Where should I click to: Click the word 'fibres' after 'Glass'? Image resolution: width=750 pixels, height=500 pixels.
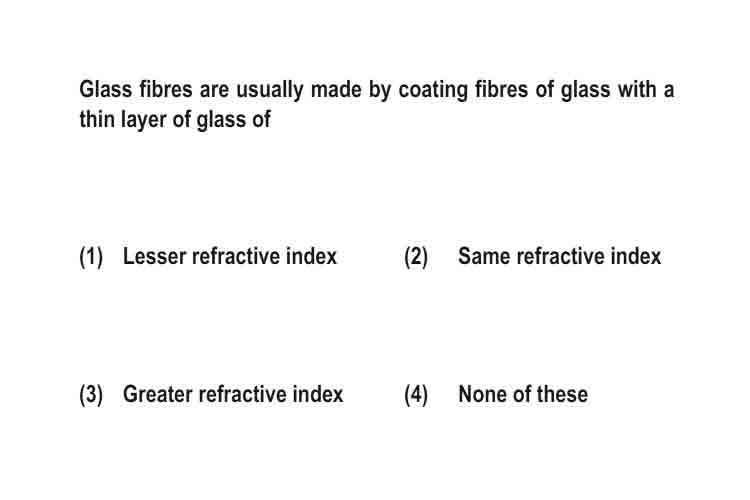pyautogui.click(x=166, y=89)
